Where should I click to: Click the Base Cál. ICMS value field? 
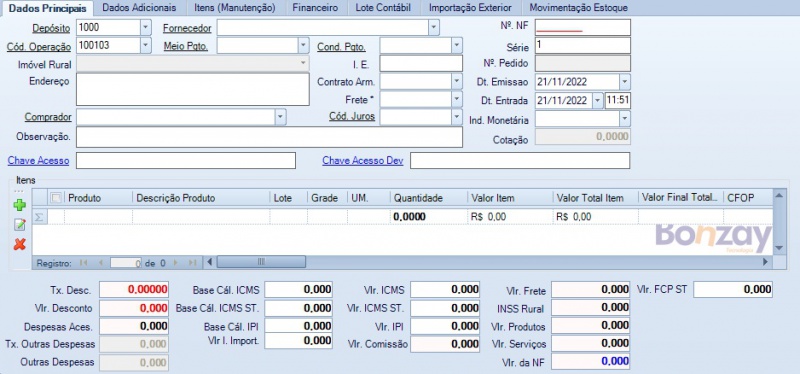[x=298, y=289]
